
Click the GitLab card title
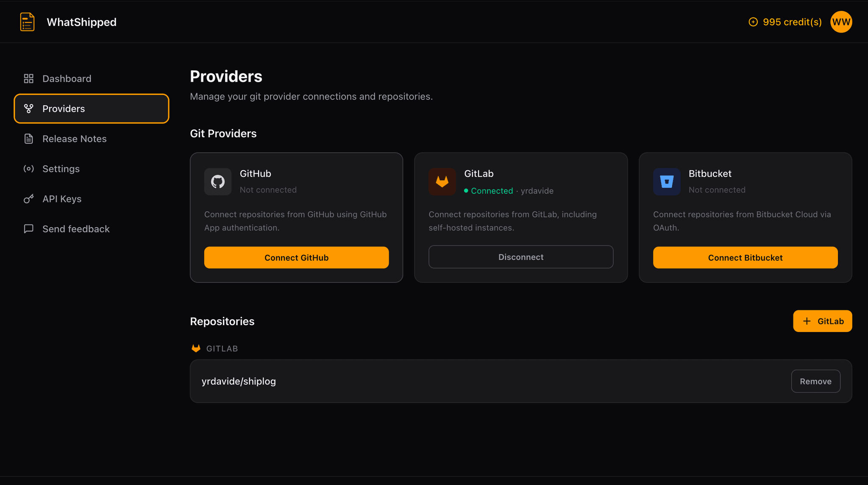(x=479, y=173)
